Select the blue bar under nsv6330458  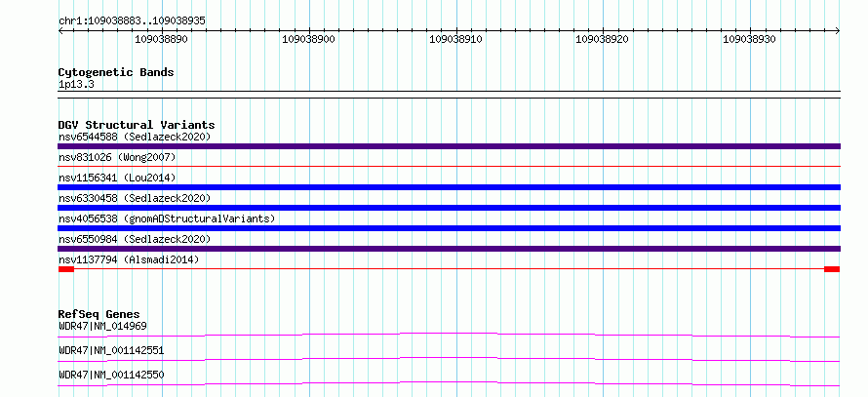(x=449, y=208)
